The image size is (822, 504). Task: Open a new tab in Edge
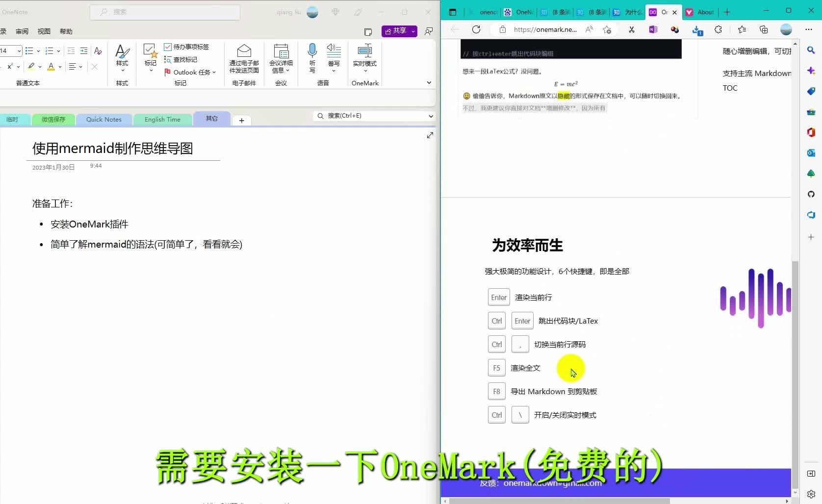727,12
